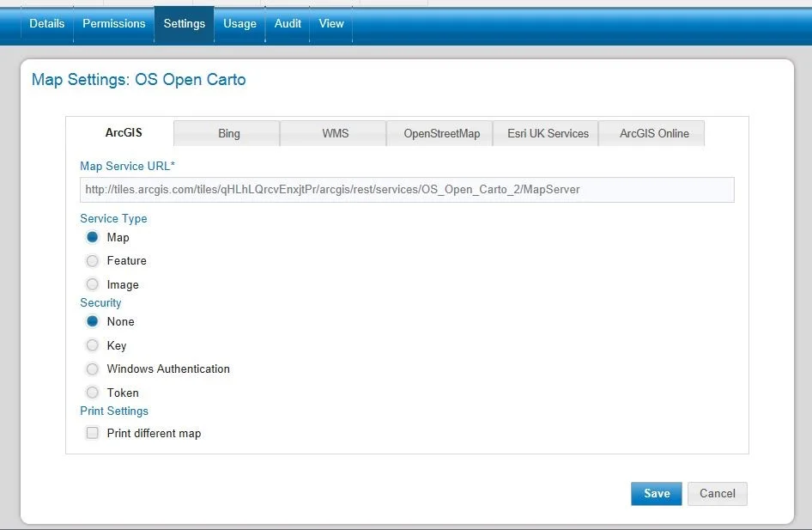Enable Print different map checkbox

click(x=92, y=433)
